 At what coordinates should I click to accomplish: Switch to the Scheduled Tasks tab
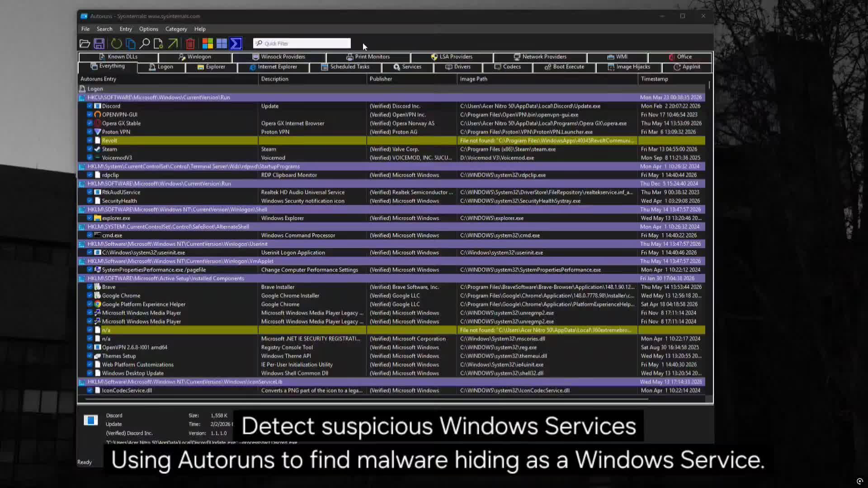click(345, 67)
